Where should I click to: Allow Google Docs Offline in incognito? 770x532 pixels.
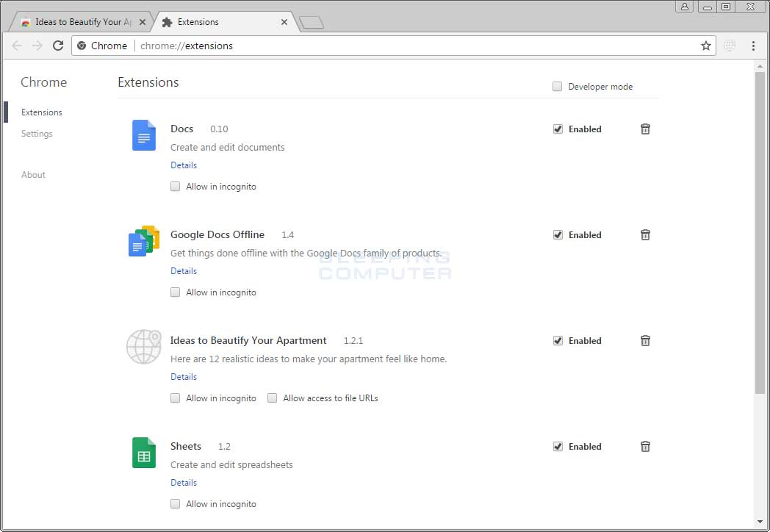[x=175, y=292]
